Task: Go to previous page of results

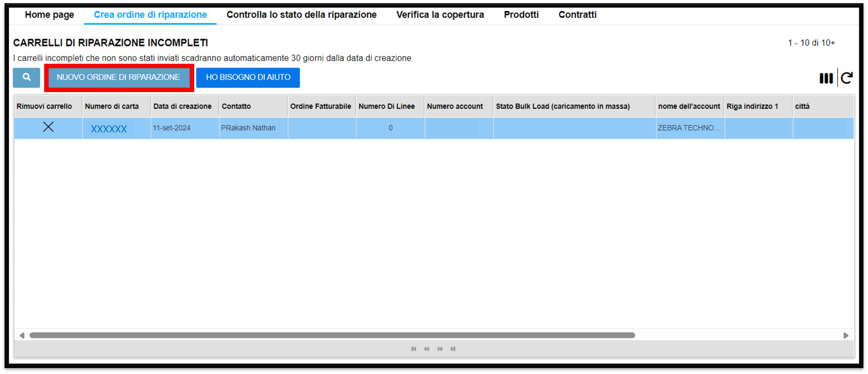Action: click(x=427, y=349)
